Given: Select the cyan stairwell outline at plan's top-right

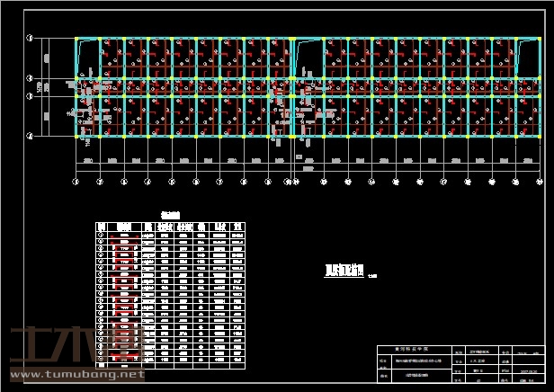Looking at the screenshot, I should tap(526, 58).
